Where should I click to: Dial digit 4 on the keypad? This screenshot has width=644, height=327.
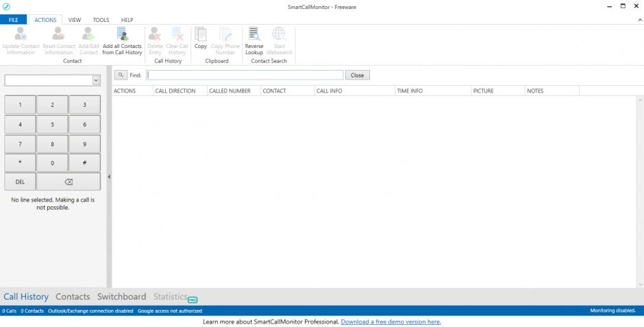point(20,125)
